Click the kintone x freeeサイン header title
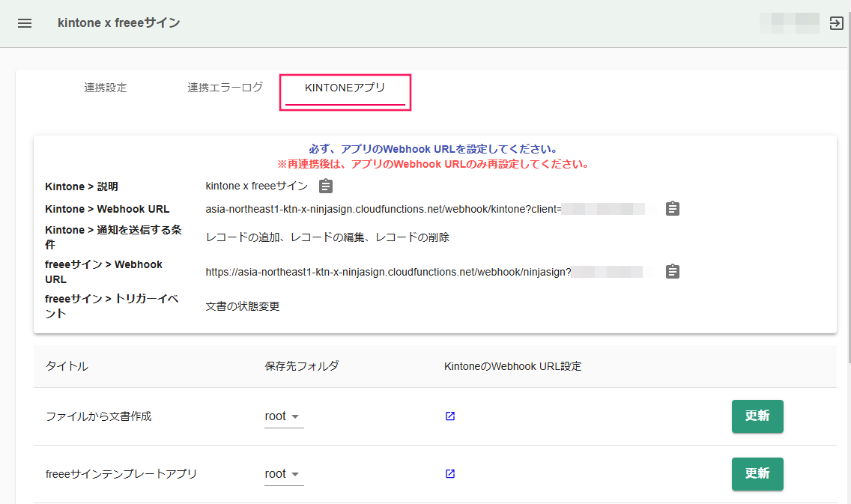Image resolution: width=851 pixels, height=504 pixels. pyautogui.click(x=119, y=22)
